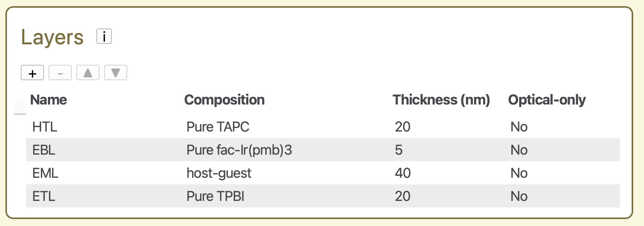The image size is (644, 226).
Task: Open the Pure TPBI composition cell
Action: click(216, 196)
